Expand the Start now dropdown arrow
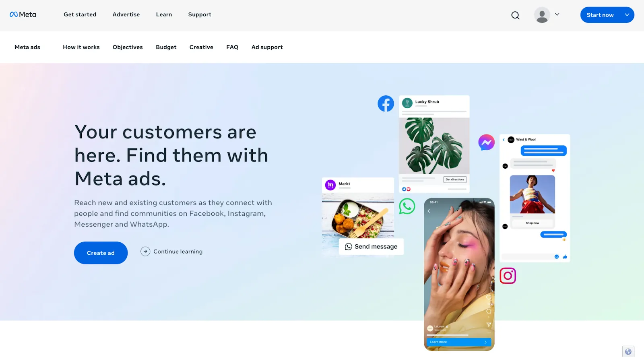 pyautogui.click(x=627, y=15)
